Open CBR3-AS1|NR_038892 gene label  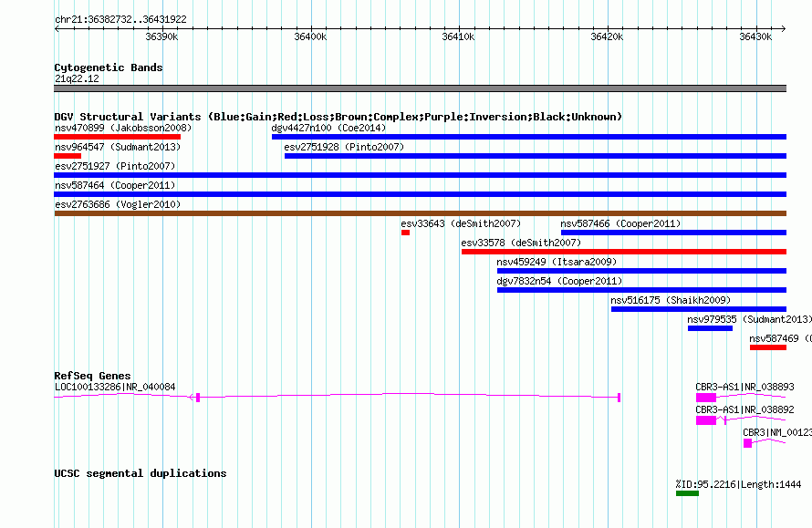pyautogui.click(x=744, y=410)
